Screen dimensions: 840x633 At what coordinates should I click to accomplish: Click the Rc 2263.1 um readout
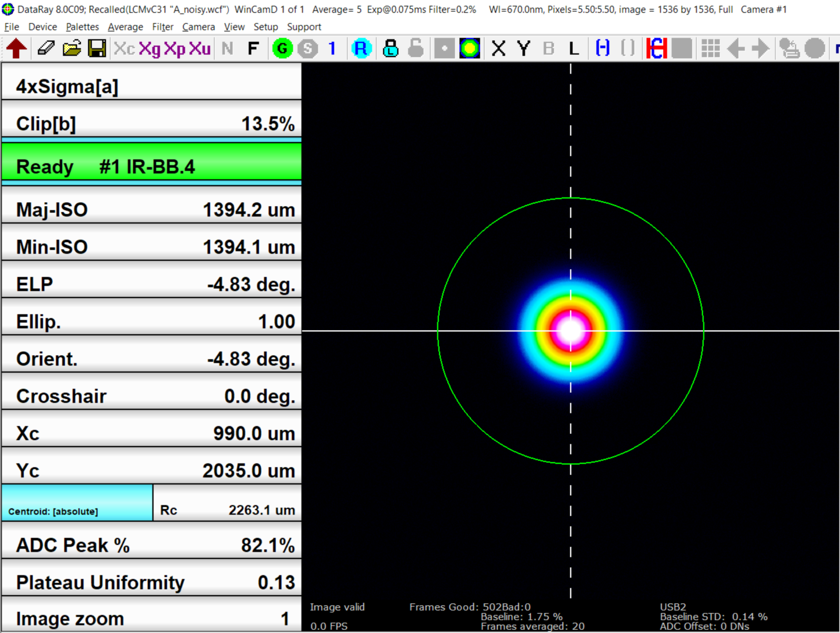pyautogui.click(x=228, y=503)
